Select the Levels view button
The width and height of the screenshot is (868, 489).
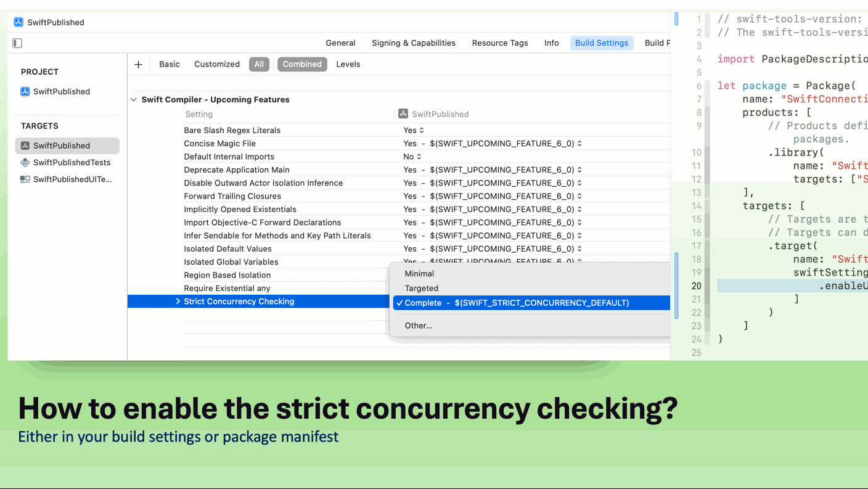click(x=348, y=64)
